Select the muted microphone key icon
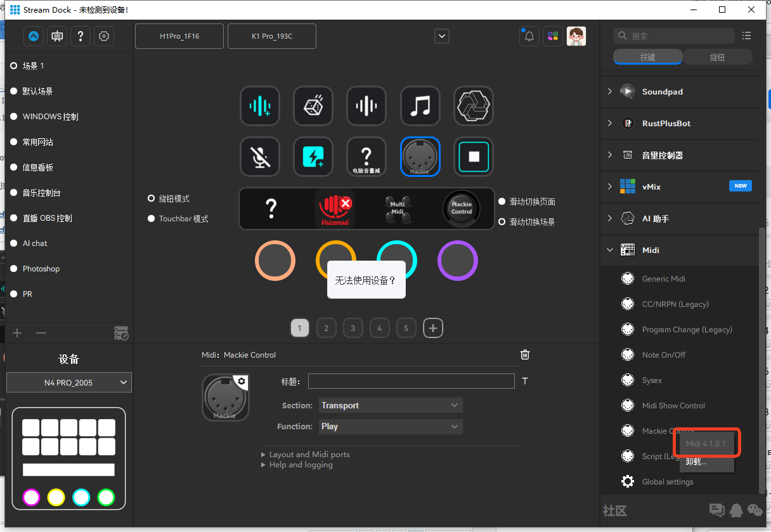Image resolution: width=771 pixels, height=532 pixels. point(260,157)
